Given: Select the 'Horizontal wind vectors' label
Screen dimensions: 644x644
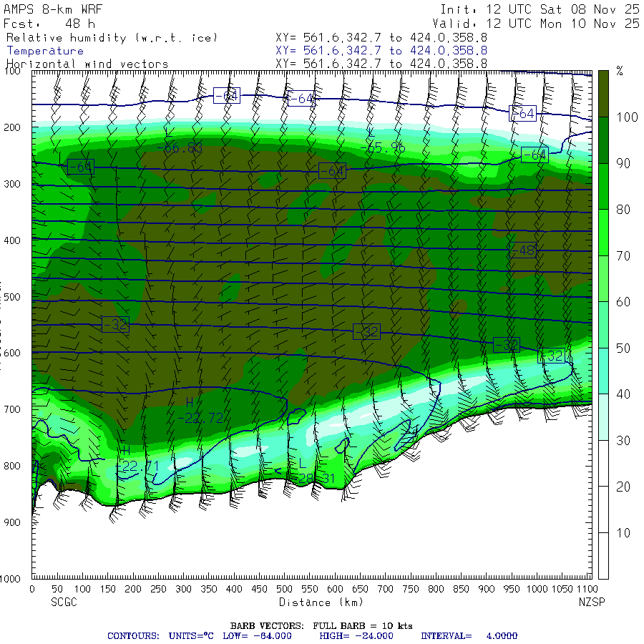Looking at the screenshot, I should click(87, 64).
